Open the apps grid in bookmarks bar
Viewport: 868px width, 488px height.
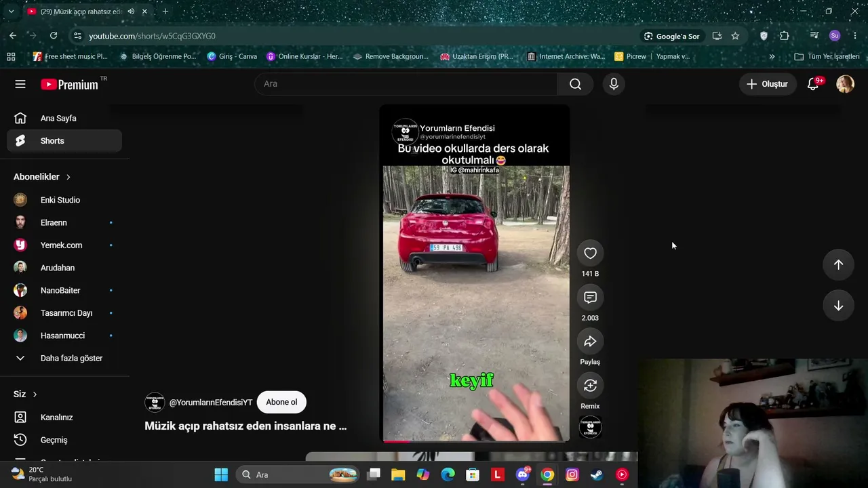coord(11,57)
